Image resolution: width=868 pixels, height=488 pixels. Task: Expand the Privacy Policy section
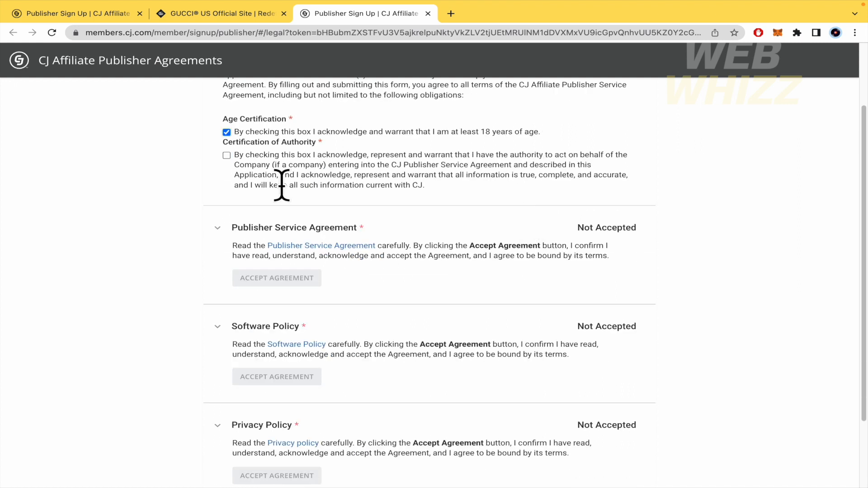(x=217, y=424)
